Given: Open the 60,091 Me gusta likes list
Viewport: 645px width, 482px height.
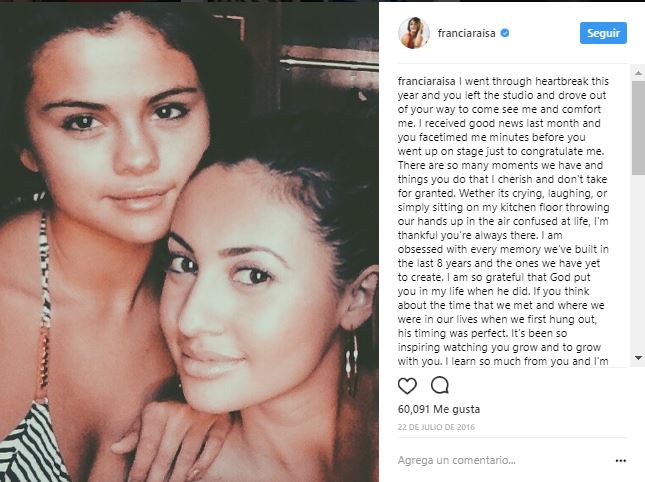Looking at the screenshot, I should tap(439, 409).
